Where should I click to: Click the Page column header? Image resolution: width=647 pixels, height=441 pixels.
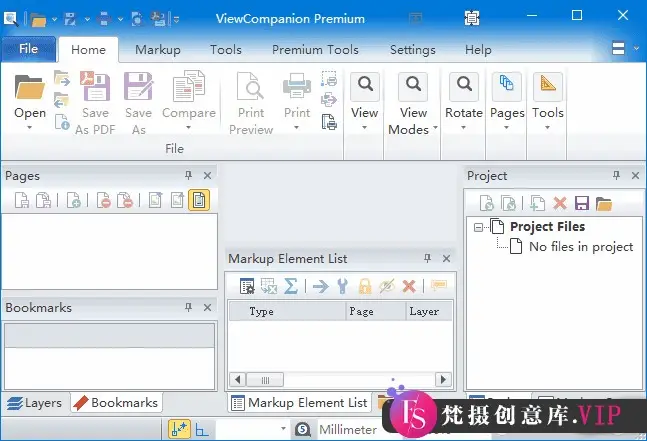[x=376, y=311]
